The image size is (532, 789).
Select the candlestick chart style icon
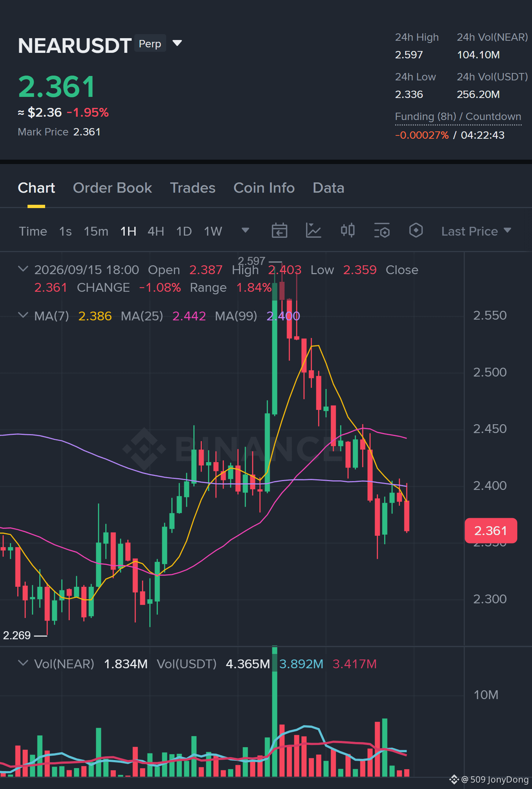coord(347,230)
